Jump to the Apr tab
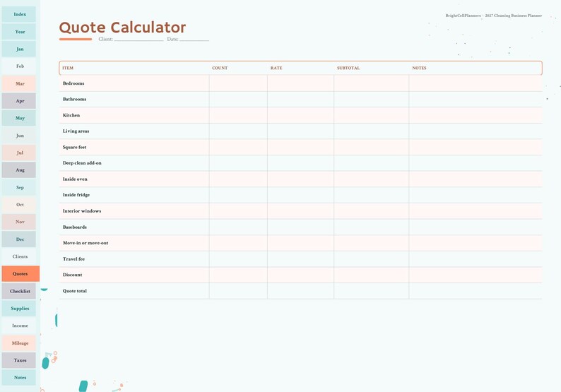This screenshot has width=561, height=392. pos(19,101)
